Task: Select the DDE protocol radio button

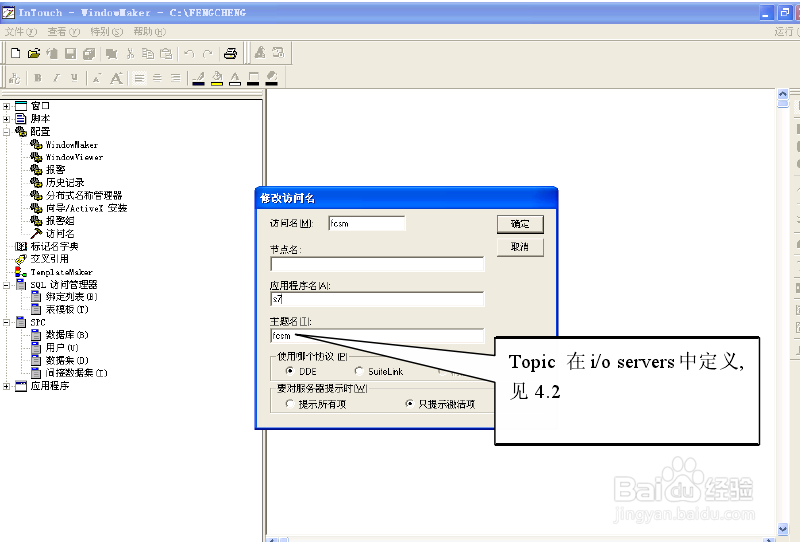Action: pos(290,371)
